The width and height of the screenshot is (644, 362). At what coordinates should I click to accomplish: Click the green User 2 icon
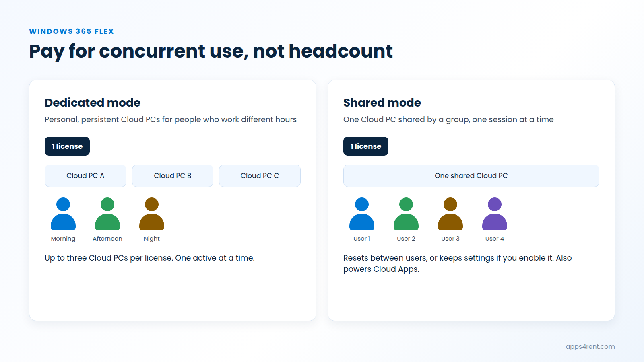pyautogui.click(x=406, y=214)
